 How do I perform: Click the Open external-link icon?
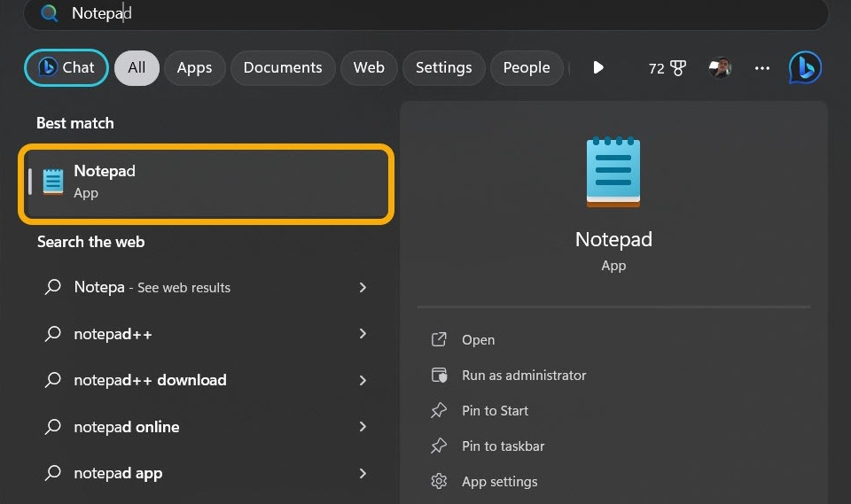point(439,339)
